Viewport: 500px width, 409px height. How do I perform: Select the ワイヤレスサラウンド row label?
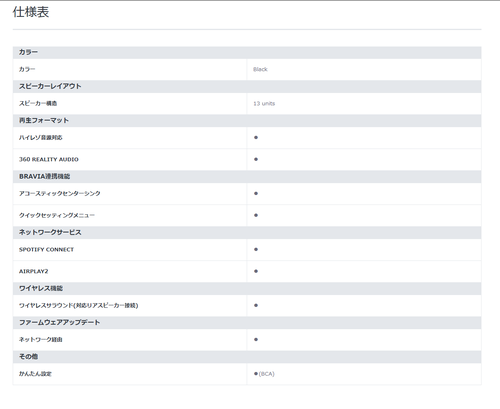pyautogui.click(x=79, y=305)
